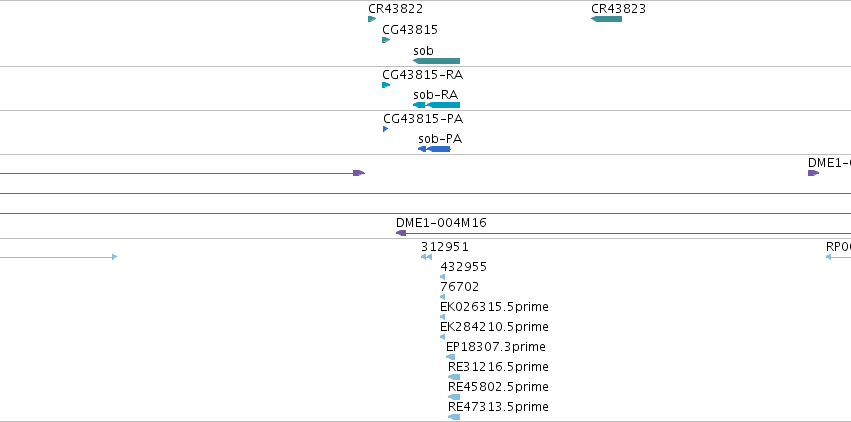Select the 76702 feature marker

442,297
